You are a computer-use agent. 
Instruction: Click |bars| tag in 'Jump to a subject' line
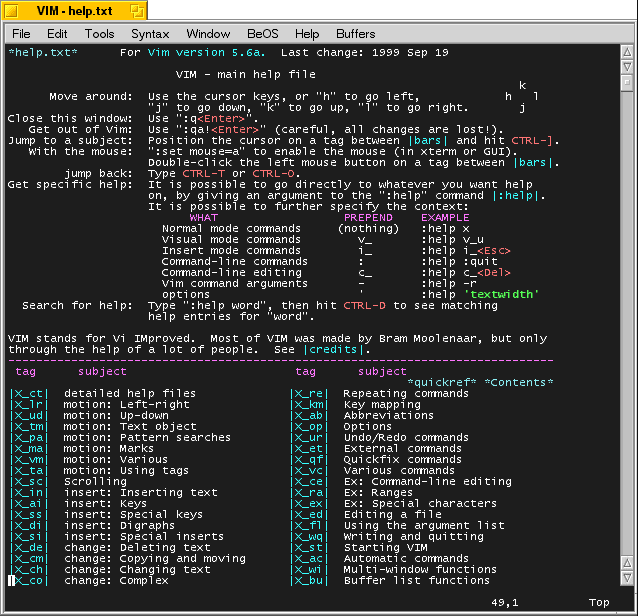coord(428,141)
